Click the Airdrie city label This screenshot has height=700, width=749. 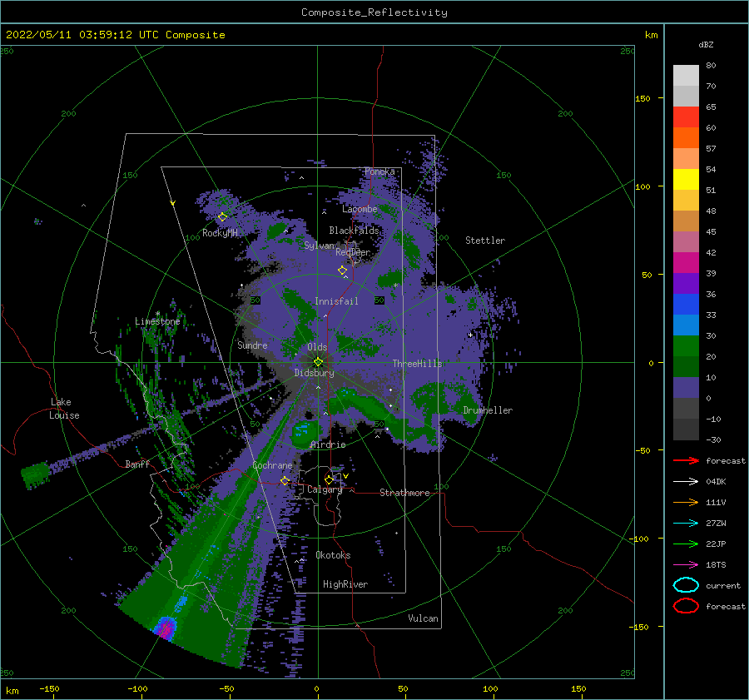328,444
